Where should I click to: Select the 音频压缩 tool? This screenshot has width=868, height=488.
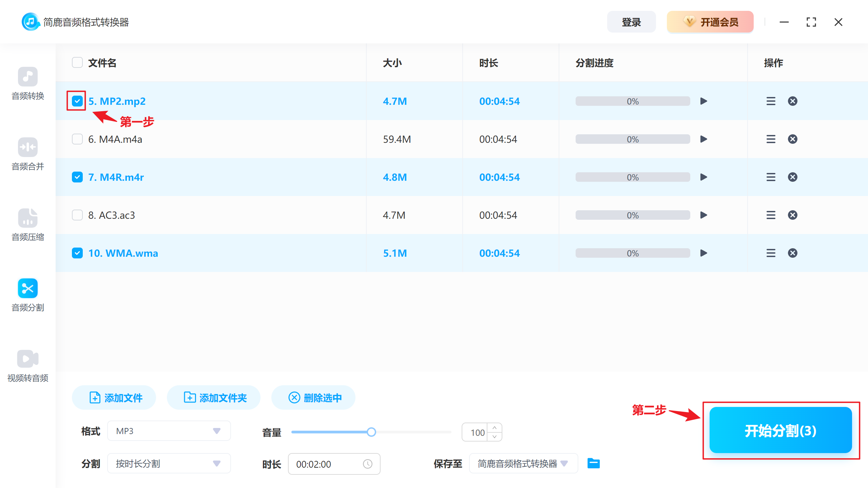pos(27,225)
